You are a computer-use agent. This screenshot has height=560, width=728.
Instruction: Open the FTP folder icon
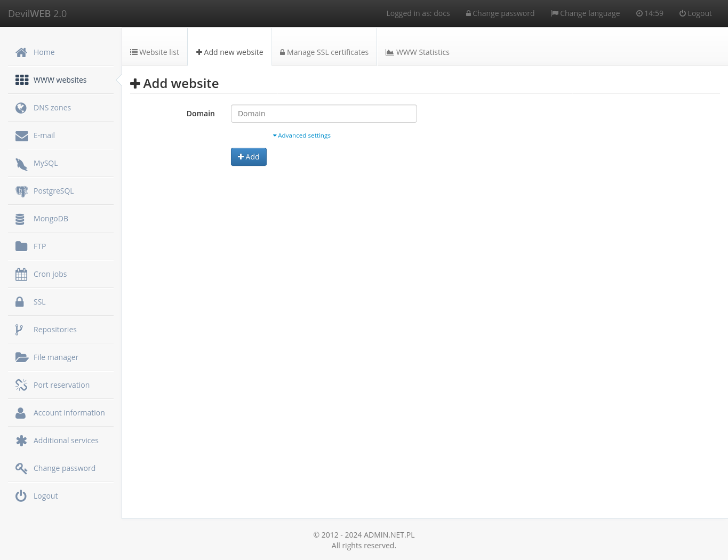(x=21, y=246)
